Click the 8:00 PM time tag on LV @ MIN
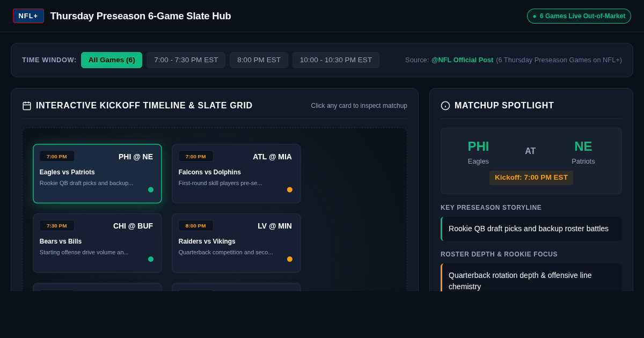Image resolution: width=644 pixels, height=338 pixels. (196, 226)
